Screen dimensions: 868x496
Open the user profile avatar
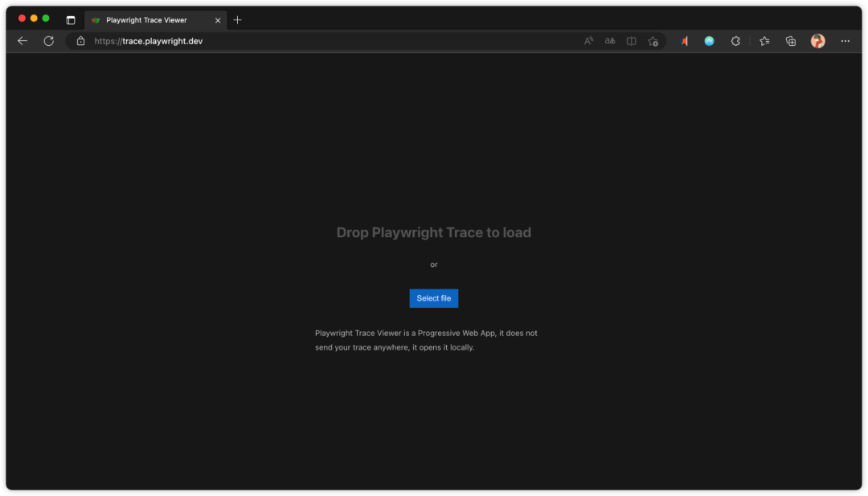coord(817,41)
